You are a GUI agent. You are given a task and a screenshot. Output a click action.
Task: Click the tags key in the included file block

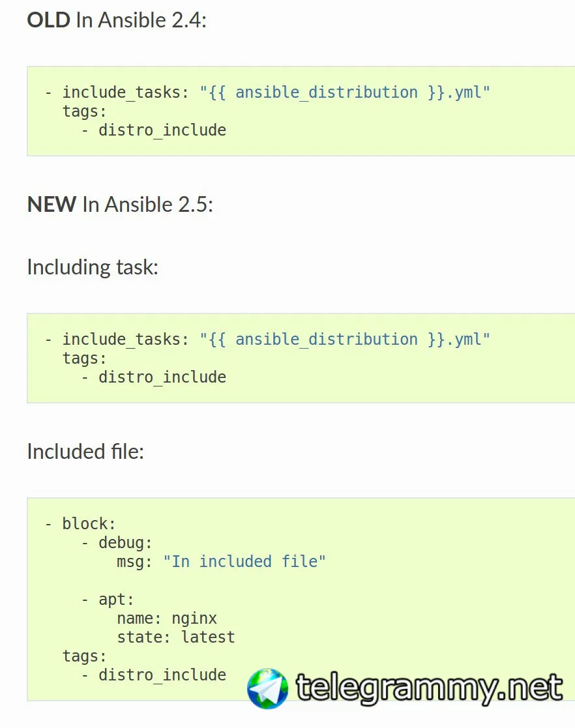coord(83,656)
